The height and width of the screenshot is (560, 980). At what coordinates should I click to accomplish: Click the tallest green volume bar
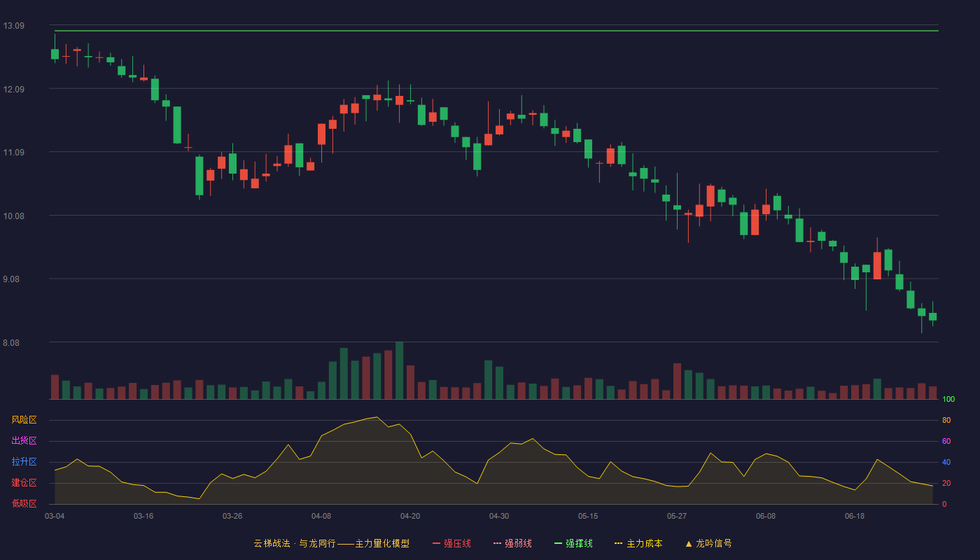[x=399, y=370]
